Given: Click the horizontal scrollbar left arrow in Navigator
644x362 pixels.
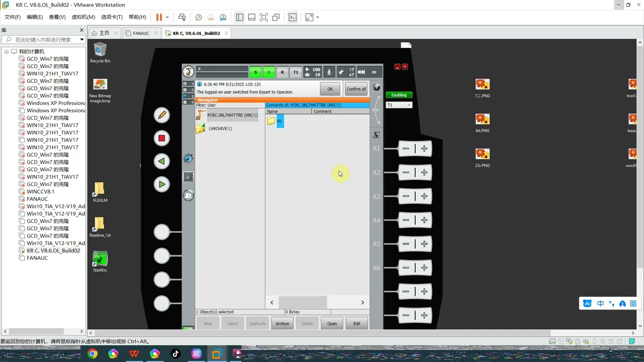Looking at the screenshot, I should (x=272, y=302).
